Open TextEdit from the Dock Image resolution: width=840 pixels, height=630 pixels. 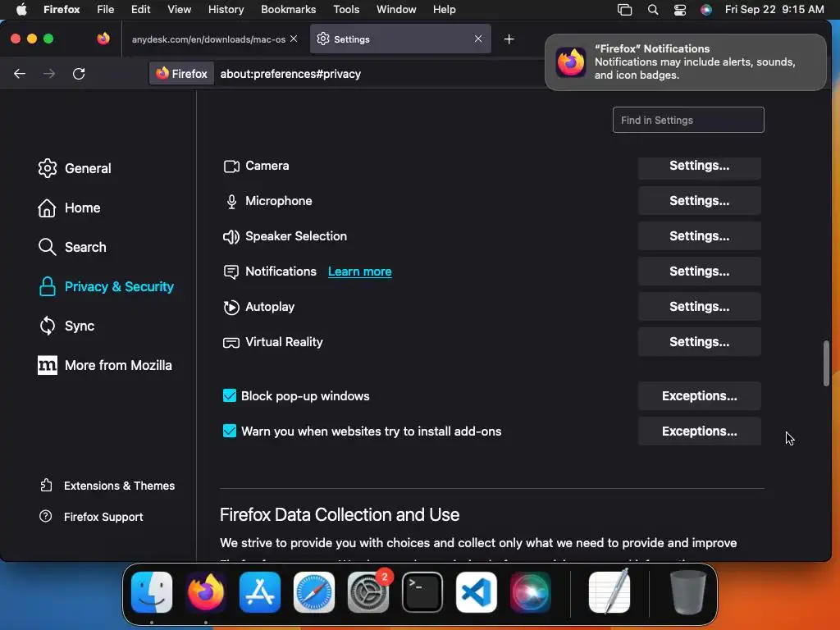[x=609, y=592]
